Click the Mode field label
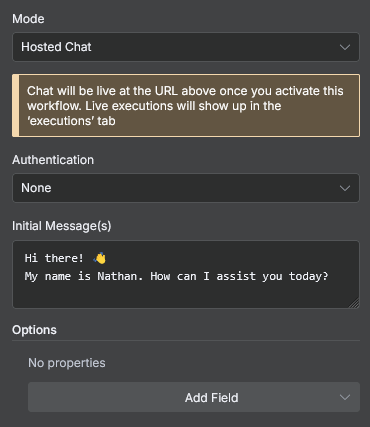 28,19
